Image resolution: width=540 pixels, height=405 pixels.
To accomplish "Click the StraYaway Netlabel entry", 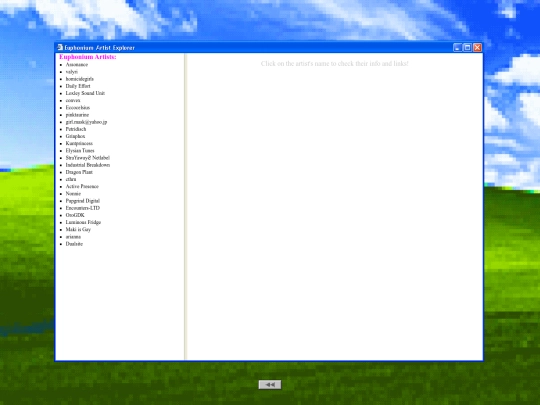I will (87, 158).
